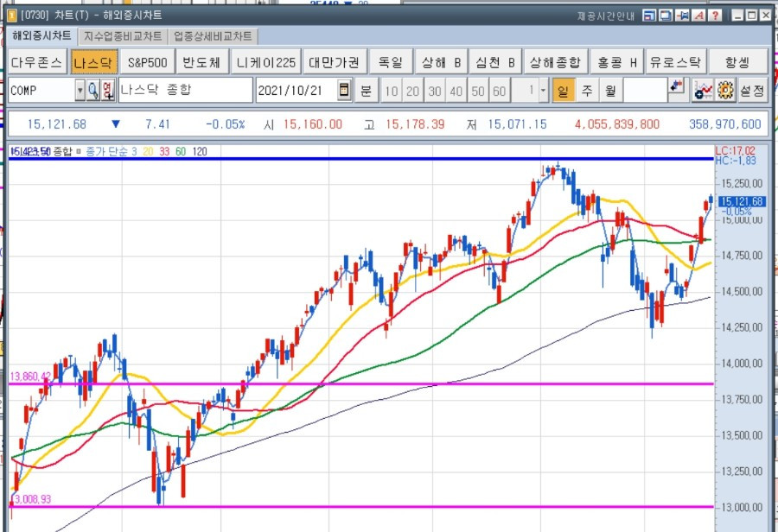Select the 심천 B index button
778x532 pixels.
point(495,62)
